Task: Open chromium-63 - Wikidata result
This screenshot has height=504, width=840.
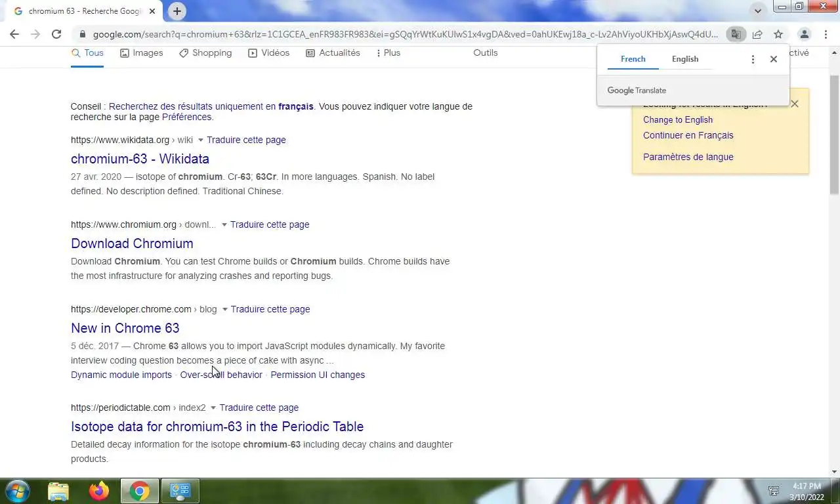Action: (x=140, y=159)
